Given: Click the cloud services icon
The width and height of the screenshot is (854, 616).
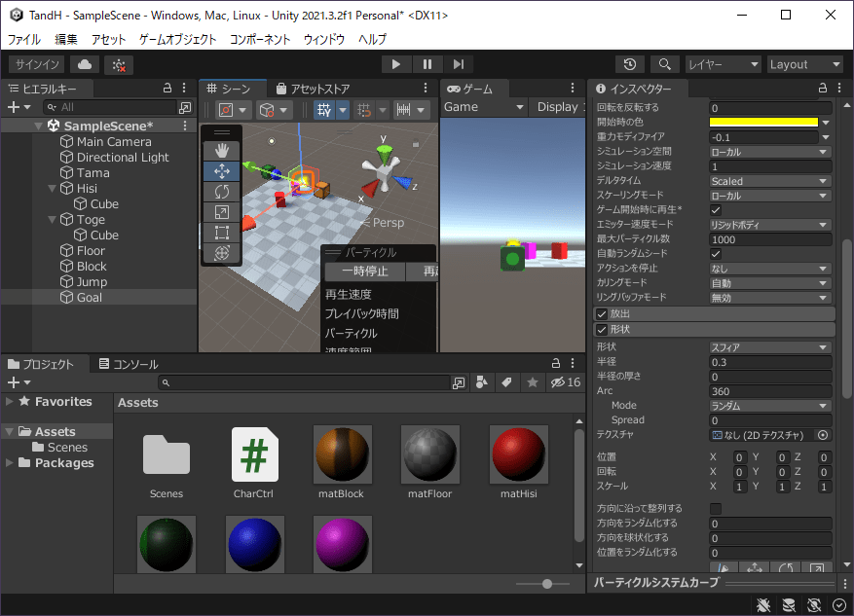Looking at the screenshot, I should pyautogui.click(x=85, y=64).
